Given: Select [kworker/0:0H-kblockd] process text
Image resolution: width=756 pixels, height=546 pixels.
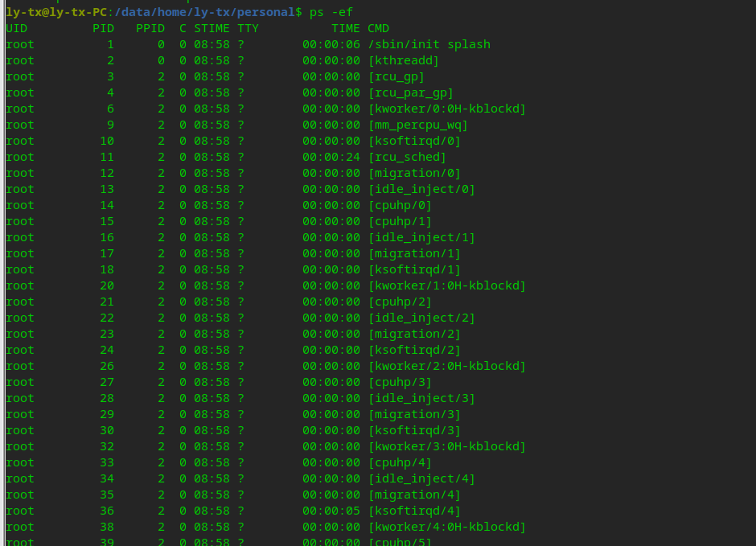Looking at the screenshot, I should pos(447,109).
